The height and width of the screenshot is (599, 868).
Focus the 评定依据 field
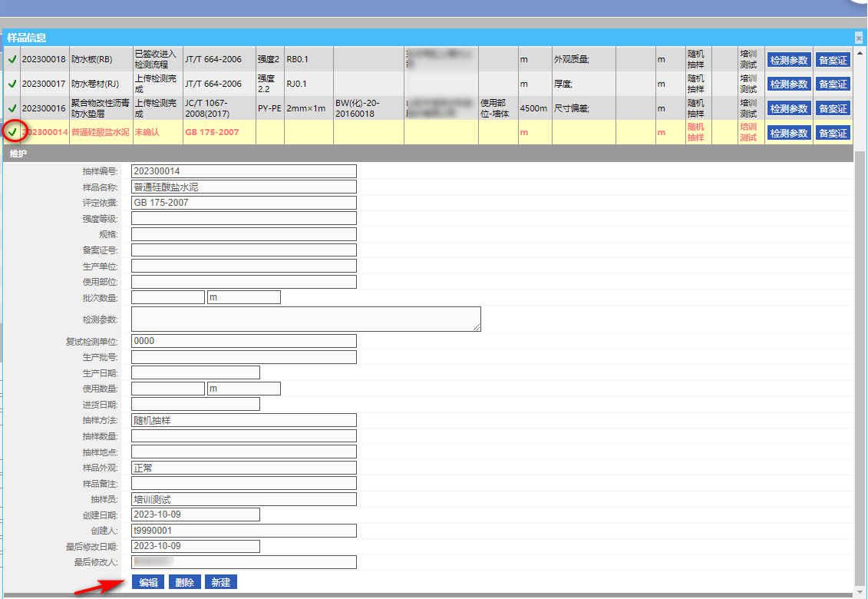[x=243, y=203]
